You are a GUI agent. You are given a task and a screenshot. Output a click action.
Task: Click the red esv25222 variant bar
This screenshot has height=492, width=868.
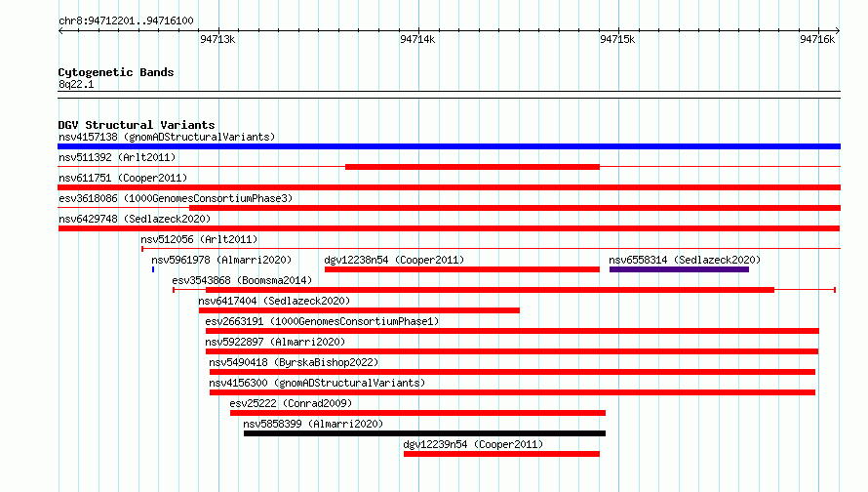tap(417, 413)
